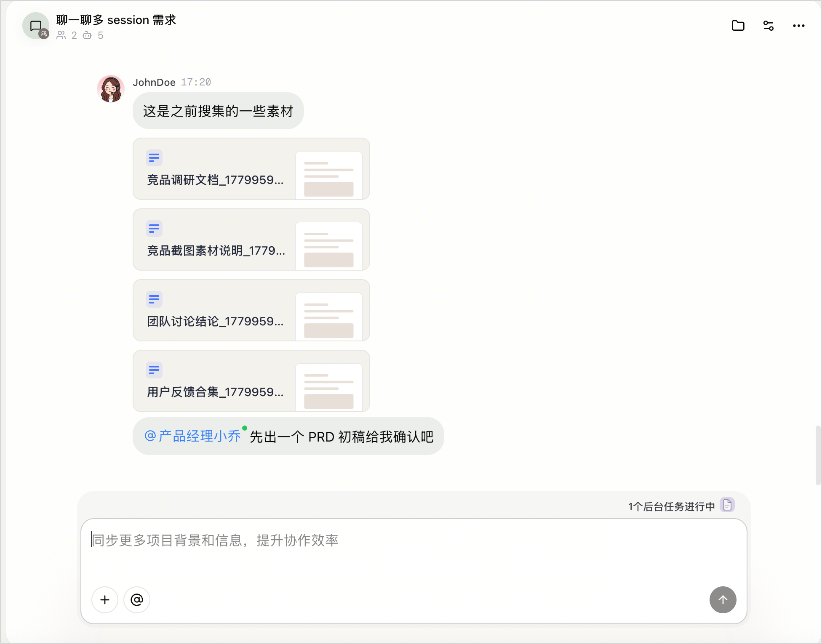This screenshot has height=644, width=822.
Task: Click the 竞品调研文档 document icon
Action: click(x=154, y=158)
